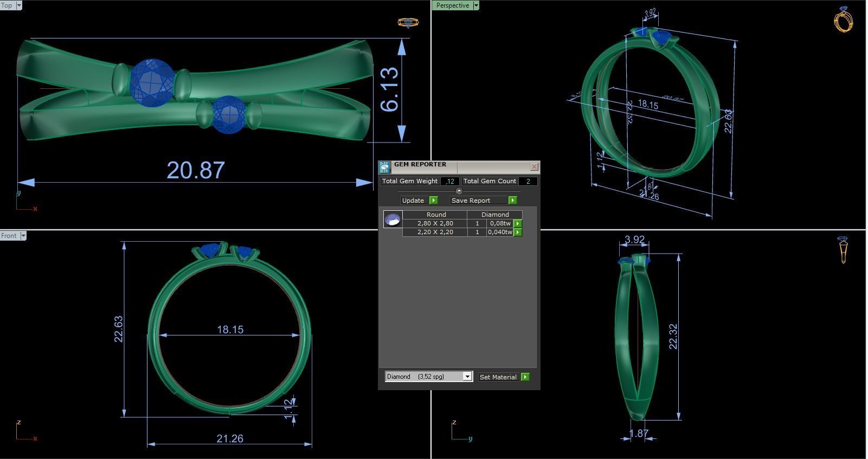
Task: Click the round gem thumbnail icon
Action: (x=393, y=219)
